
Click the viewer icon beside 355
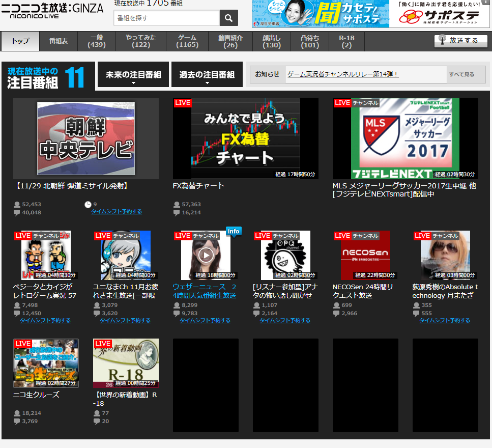[x=416, y=305]
